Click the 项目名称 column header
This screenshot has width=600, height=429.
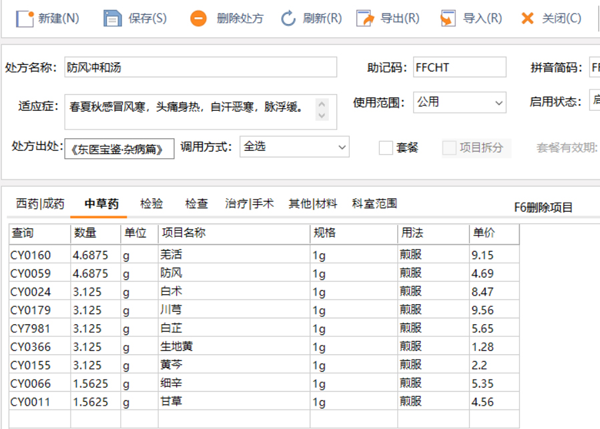[x=234, y=233]
